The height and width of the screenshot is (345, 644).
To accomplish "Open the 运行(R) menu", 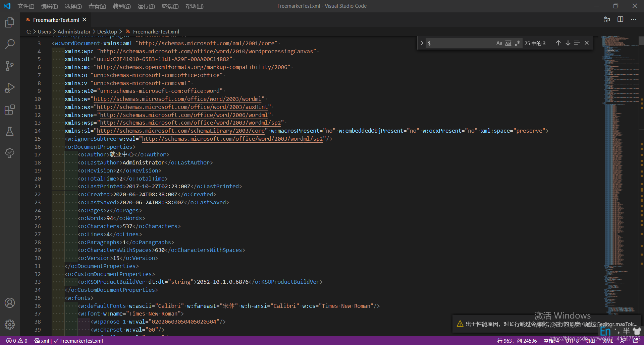I will tap(146, 6).
